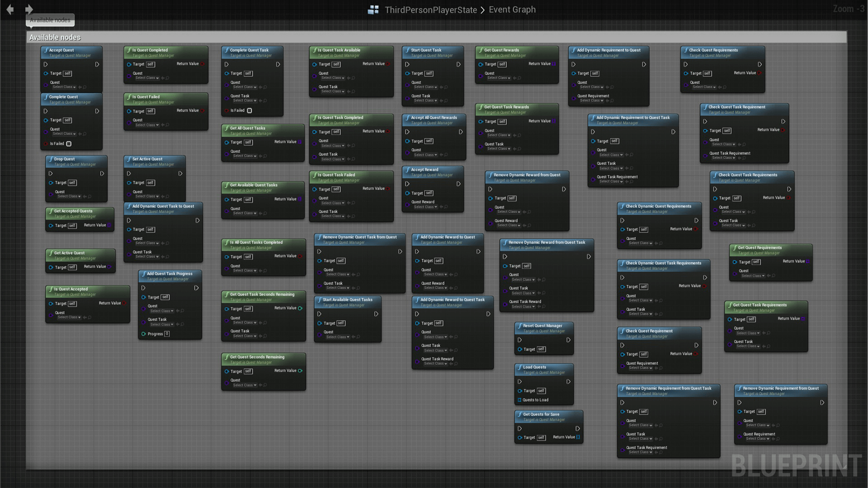Screen dimensions: 868x488
Task: Click Get Quest Rewards Return Value pin
Action: (554, 64)
